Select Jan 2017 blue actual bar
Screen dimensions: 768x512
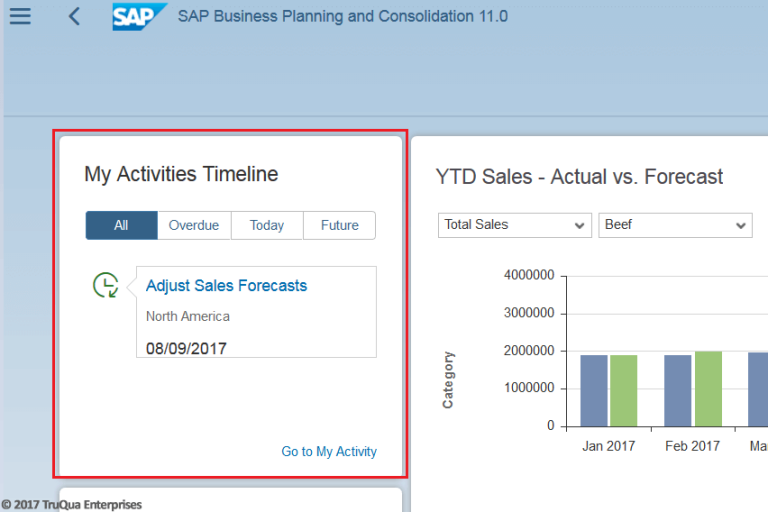click(594, 390)
